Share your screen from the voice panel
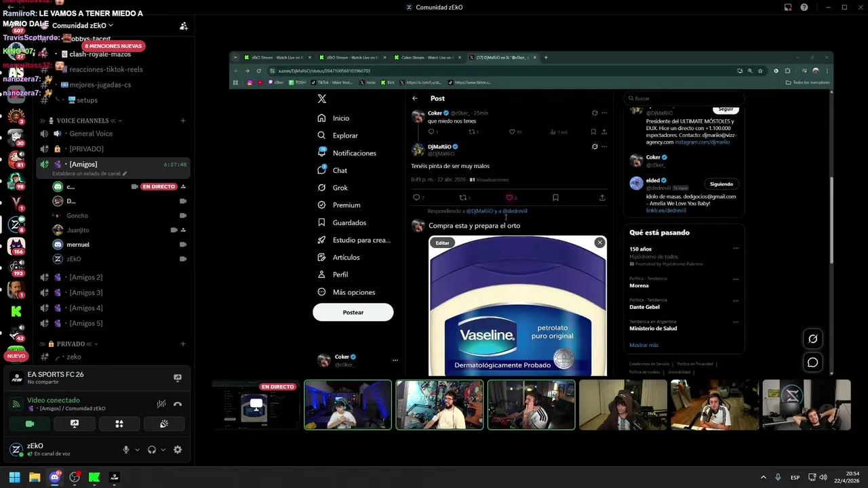Viewport: 868px width, 488px height. click(75, 424)
